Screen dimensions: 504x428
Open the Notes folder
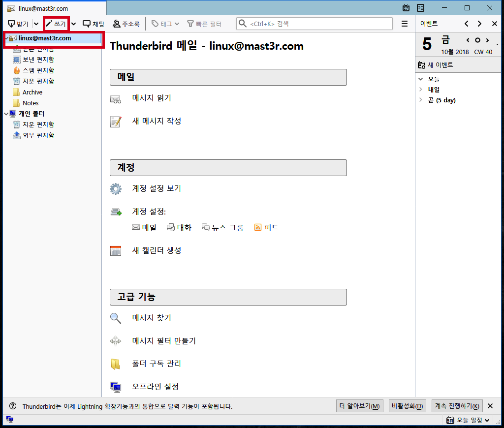pyautogui.click(x=31, y=103)
